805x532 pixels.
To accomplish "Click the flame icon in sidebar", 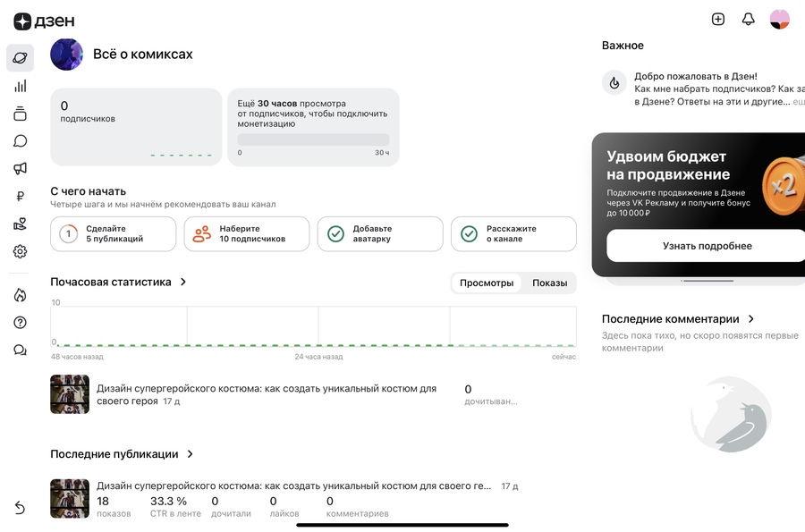I will (20, 295).
